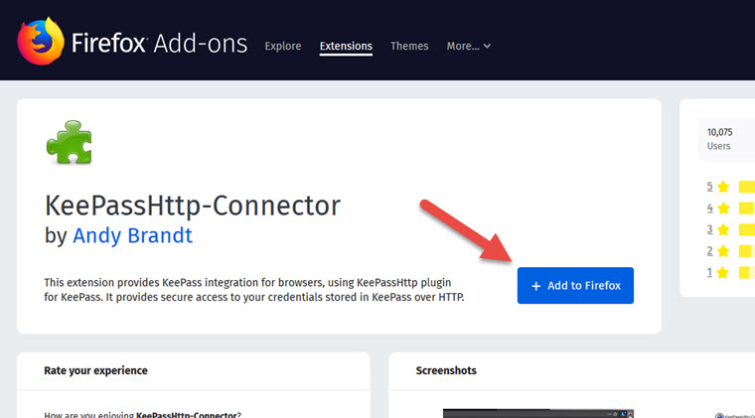755x418 pixels.
Task: Filter reviews by 1 star rating
Action: coord(710,273)
